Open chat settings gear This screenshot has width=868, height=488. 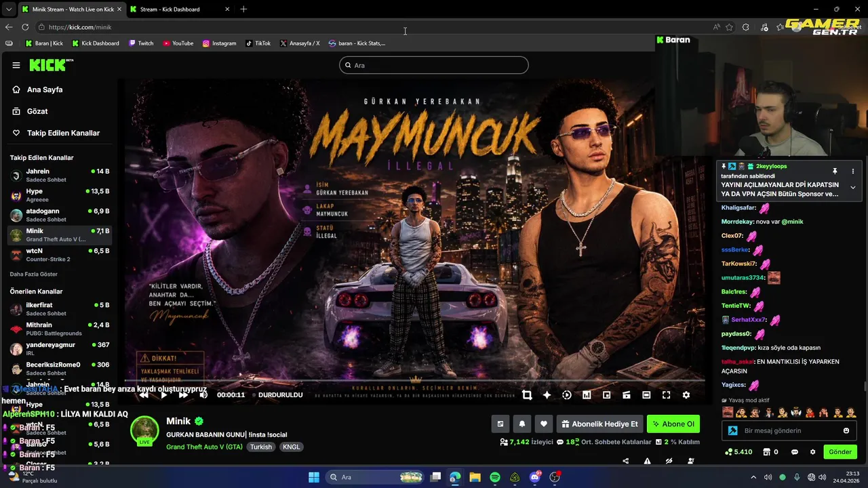[812, 452]
